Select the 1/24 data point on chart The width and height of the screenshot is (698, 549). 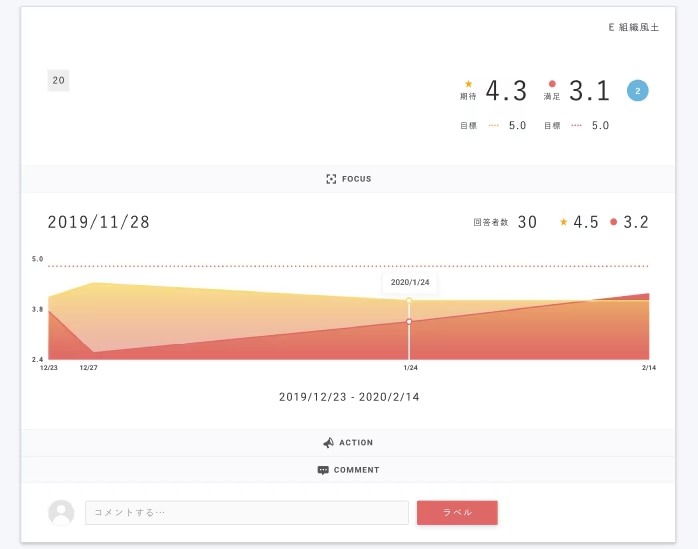pyautogui.click(x=409, y=321)
